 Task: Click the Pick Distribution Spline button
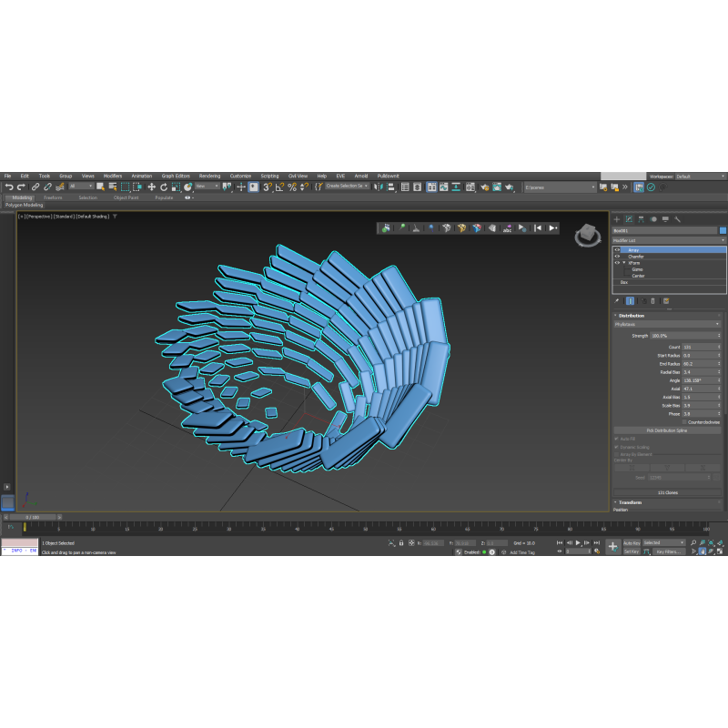tap(667, 430)
